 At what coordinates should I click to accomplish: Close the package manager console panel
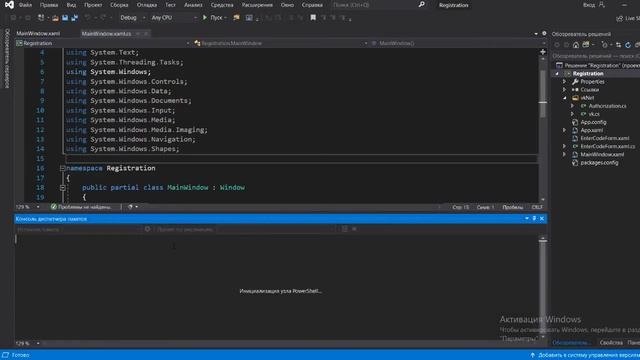click(x=542, y=219)
